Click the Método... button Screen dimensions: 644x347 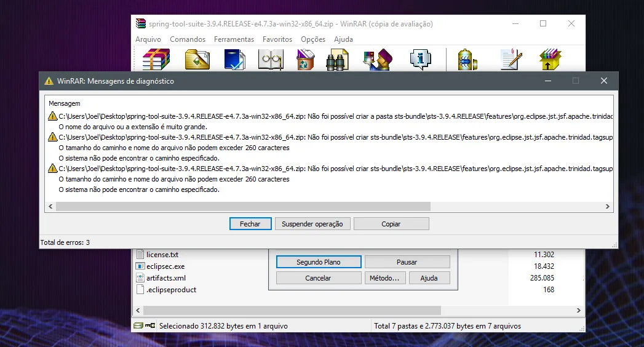[385, 278]
